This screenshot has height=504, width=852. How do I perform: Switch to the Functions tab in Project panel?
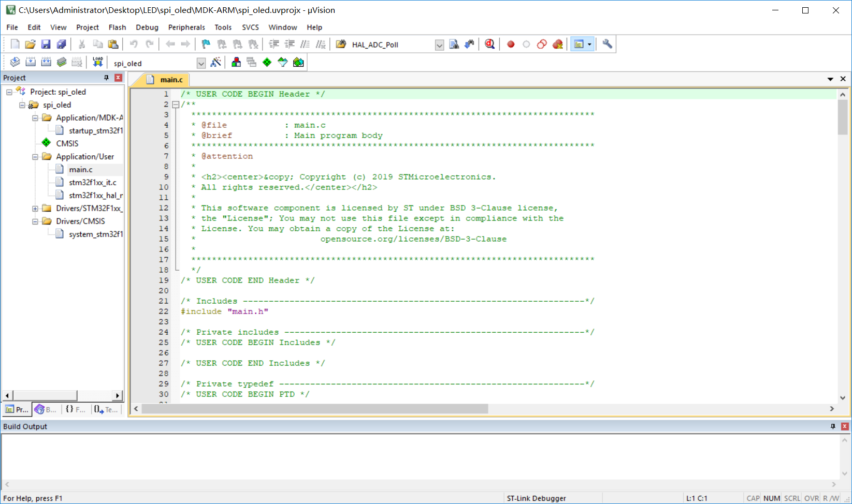click(x=75, y=409)
